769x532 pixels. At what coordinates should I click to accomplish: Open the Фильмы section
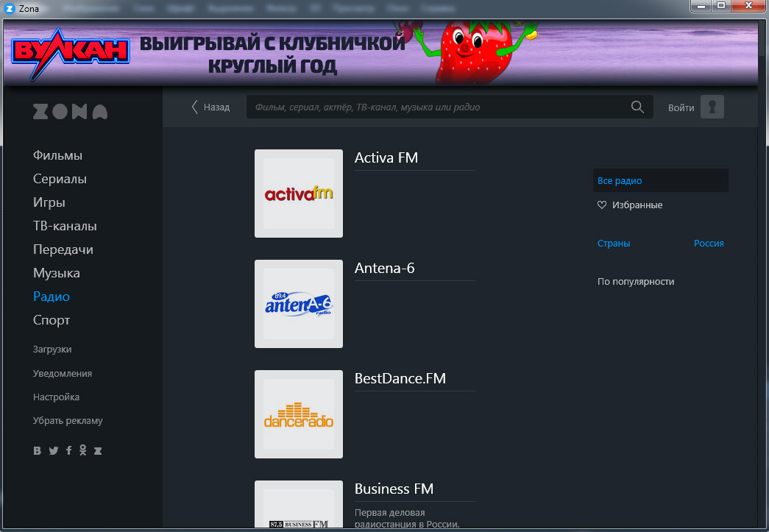coord(57,155)
